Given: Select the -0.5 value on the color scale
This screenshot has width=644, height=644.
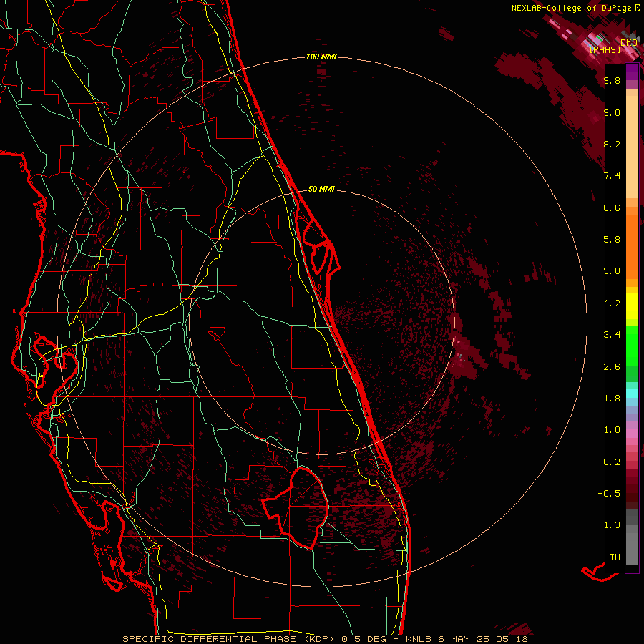Looking at the screenshot, I should coord(609,494).
